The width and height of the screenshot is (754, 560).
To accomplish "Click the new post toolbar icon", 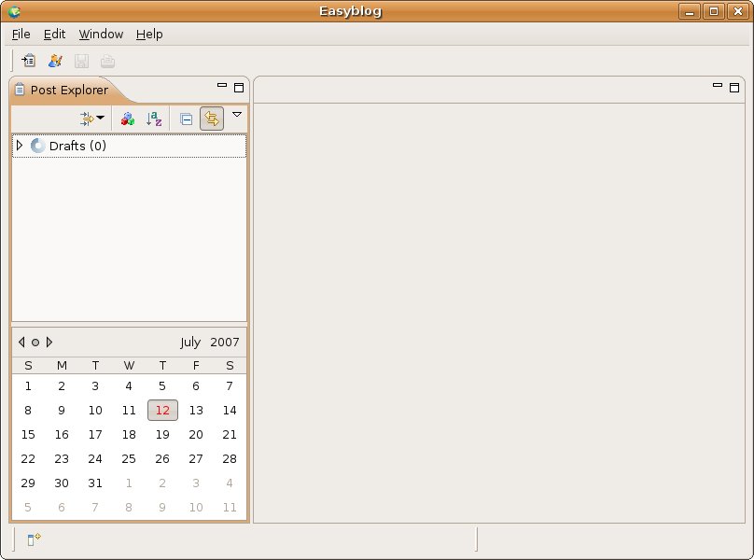I will click(x=28, y=61).
